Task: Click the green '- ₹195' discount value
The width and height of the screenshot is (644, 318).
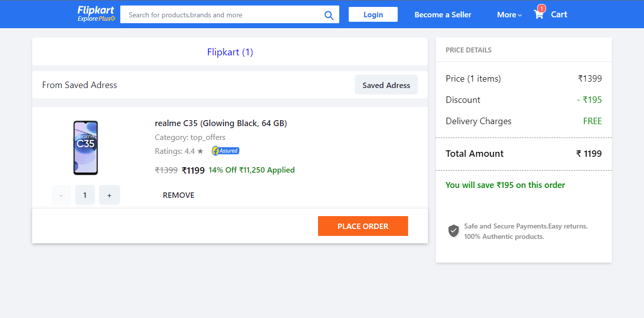Action: click(x=590, y=100)
